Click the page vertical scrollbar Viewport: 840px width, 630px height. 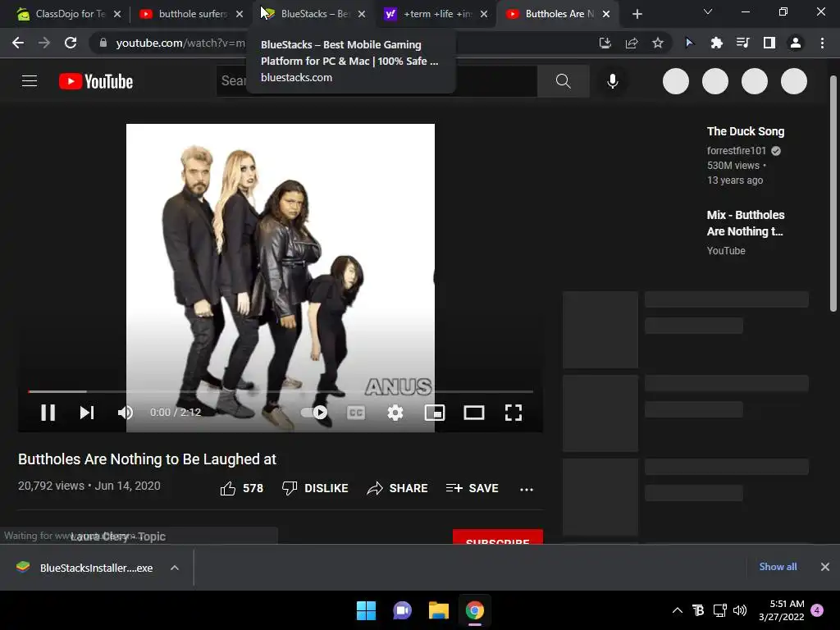pos(833,194)
